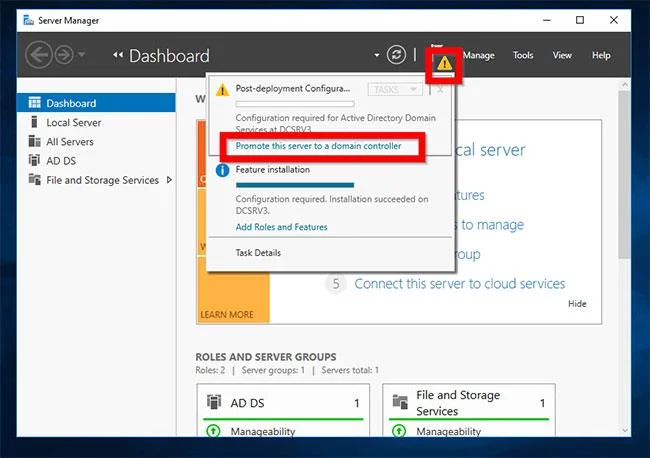Click the vertical scrollbar thumb

[x=624, y=174]
